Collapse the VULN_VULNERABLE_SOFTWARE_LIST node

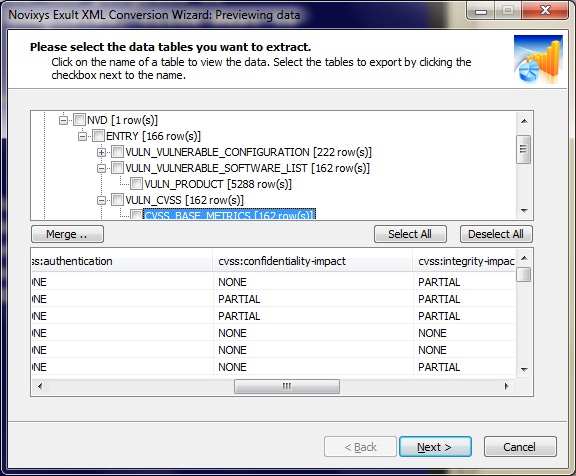pos(101,168)
